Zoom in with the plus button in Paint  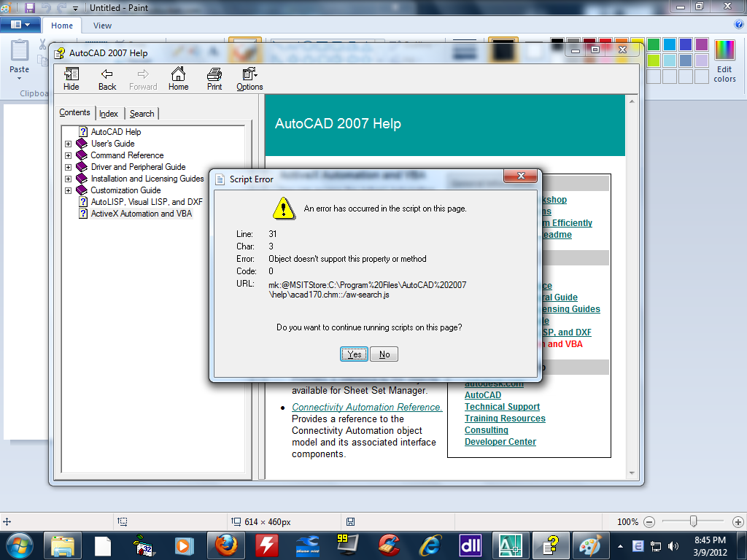pos(738,522)
